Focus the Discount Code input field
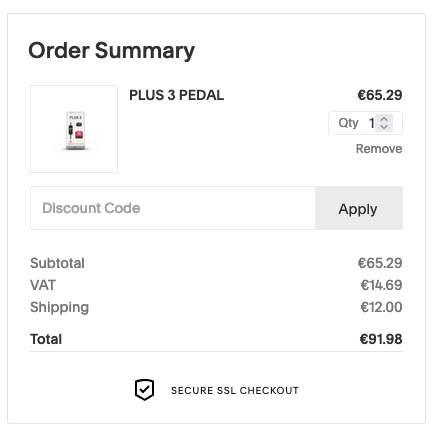 pos(173,208)
